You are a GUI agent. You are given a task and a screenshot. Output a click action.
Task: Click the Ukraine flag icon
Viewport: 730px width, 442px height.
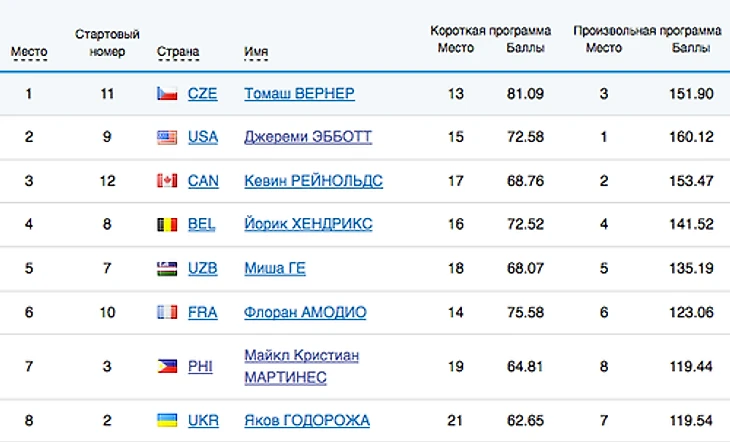(x=167, y=421)
